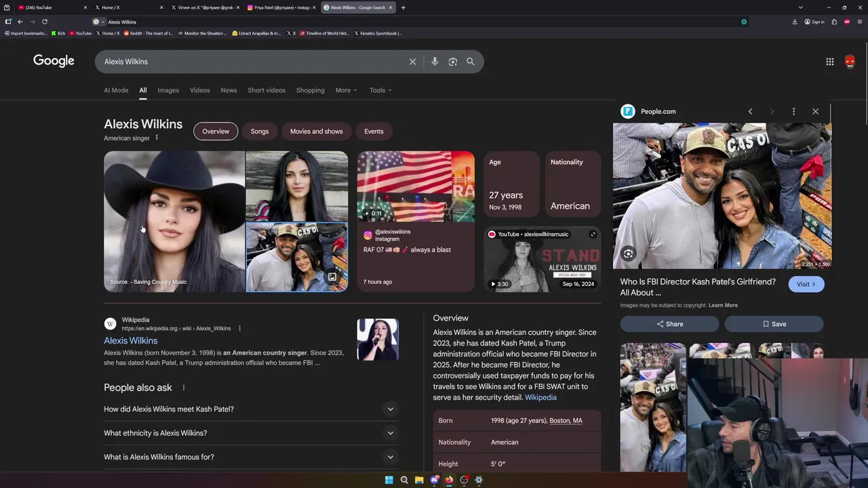
Task: Open Google Lens image search
Action: point(452,62)
